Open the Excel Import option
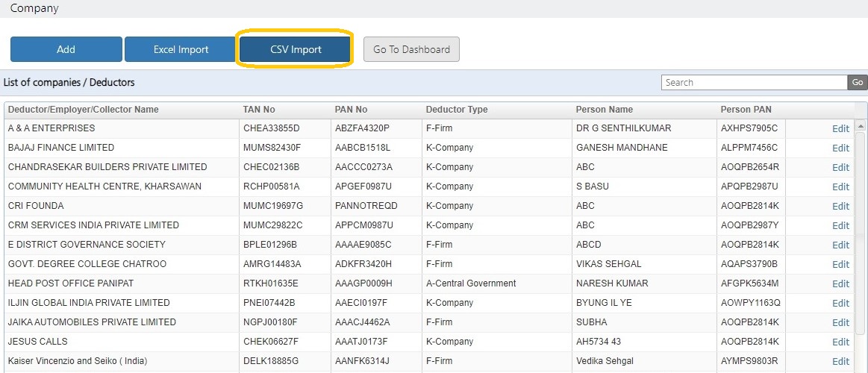 (x=181, y=49)
